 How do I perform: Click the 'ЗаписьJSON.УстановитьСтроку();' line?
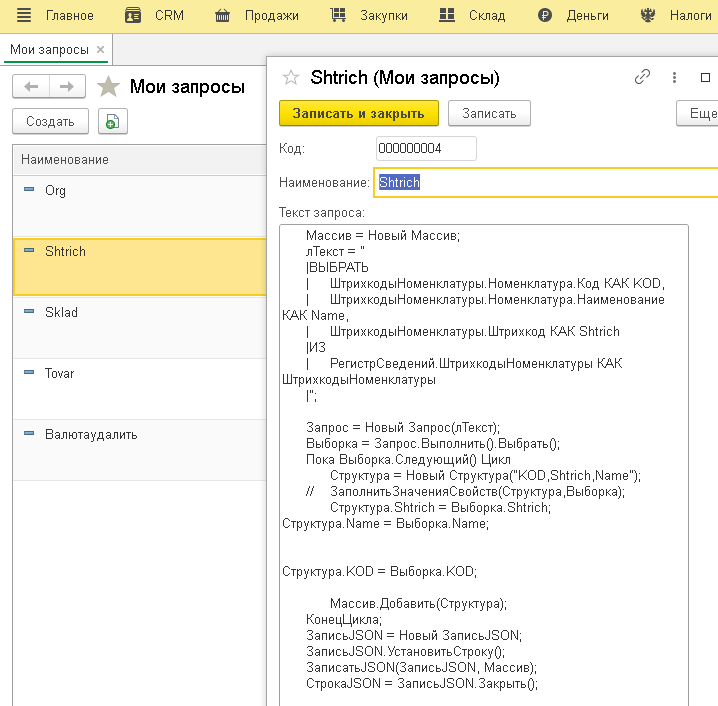pyautogui.click(x=406, y=651)
